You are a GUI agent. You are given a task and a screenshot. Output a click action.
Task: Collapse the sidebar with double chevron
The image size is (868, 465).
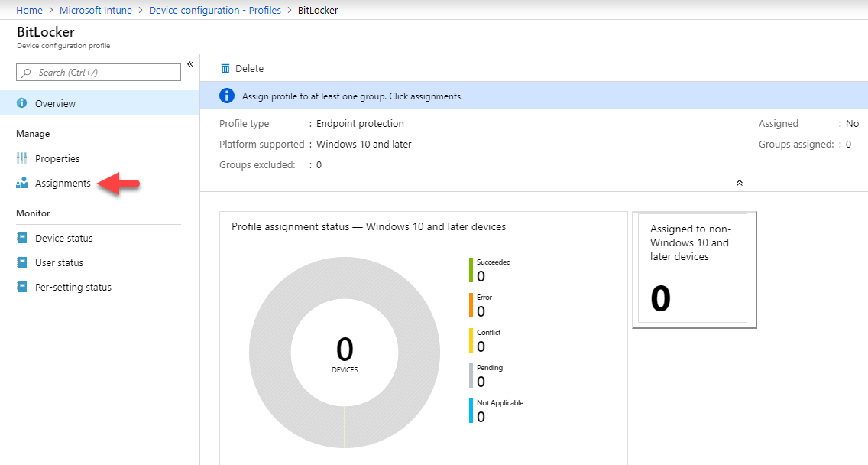[189, 64]
